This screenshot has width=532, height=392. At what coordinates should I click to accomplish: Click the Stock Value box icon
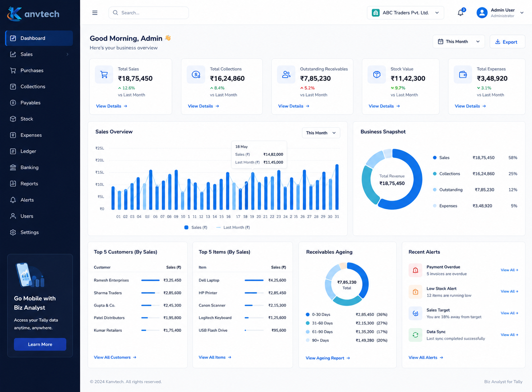(x=377, y=75)
